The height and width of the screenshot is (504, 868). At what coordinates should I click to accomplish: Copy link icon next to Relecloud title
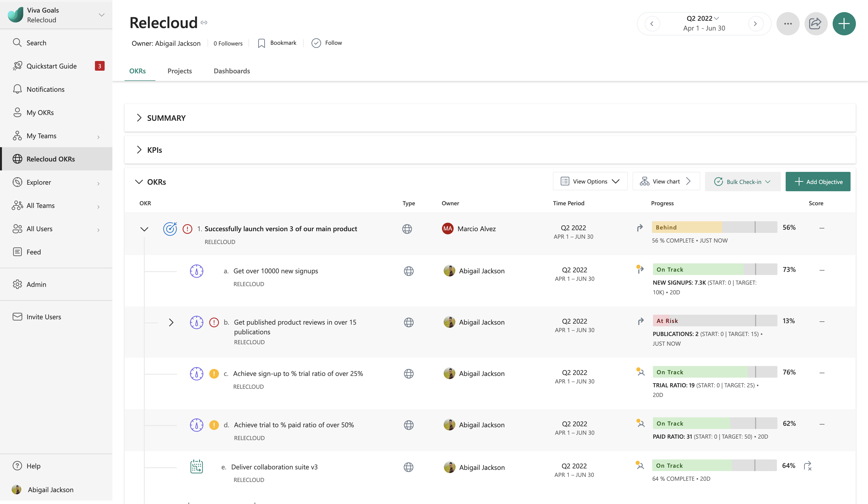tap(204, 22)
